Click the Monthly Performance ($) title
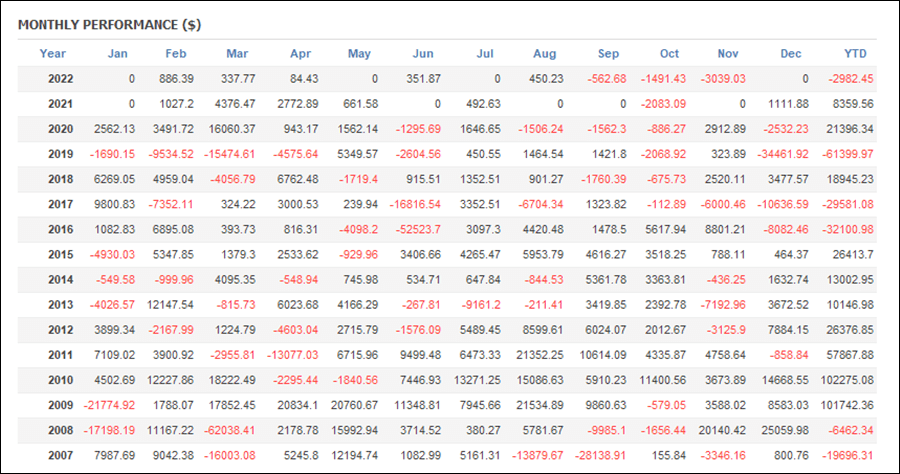The height and width of the screenshot is (474, 900). pyautogui.click(x=109, y=25)
